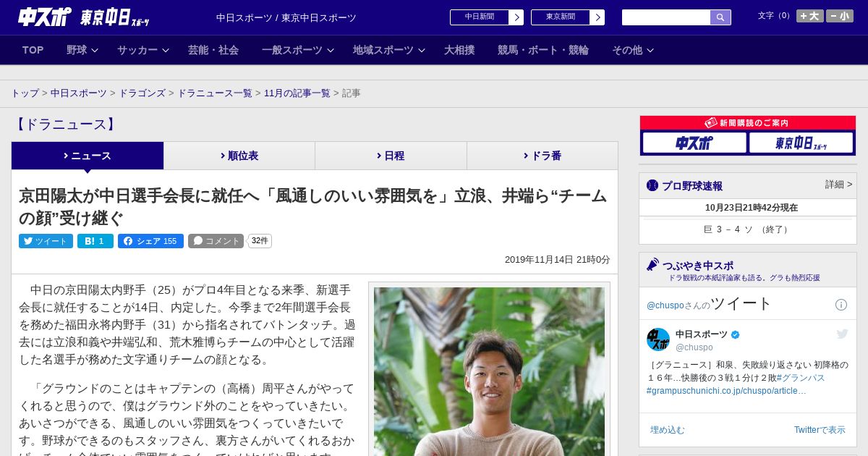Click the ドラニュース一覧 breadcrumb link
This screenshot has width=868, height=456.
(x=215, y=93)
